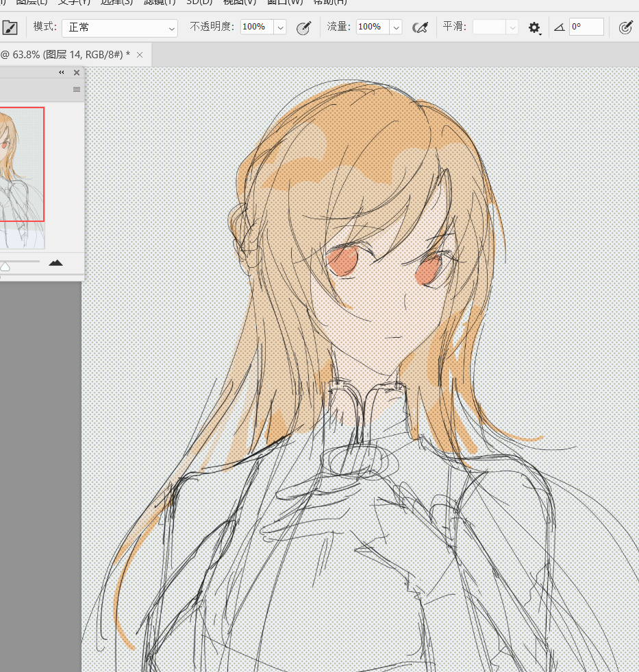The image size is (639, 672).
Task: Open the opacity slider dropdown arrow
Action: click(x=280, y=27)
